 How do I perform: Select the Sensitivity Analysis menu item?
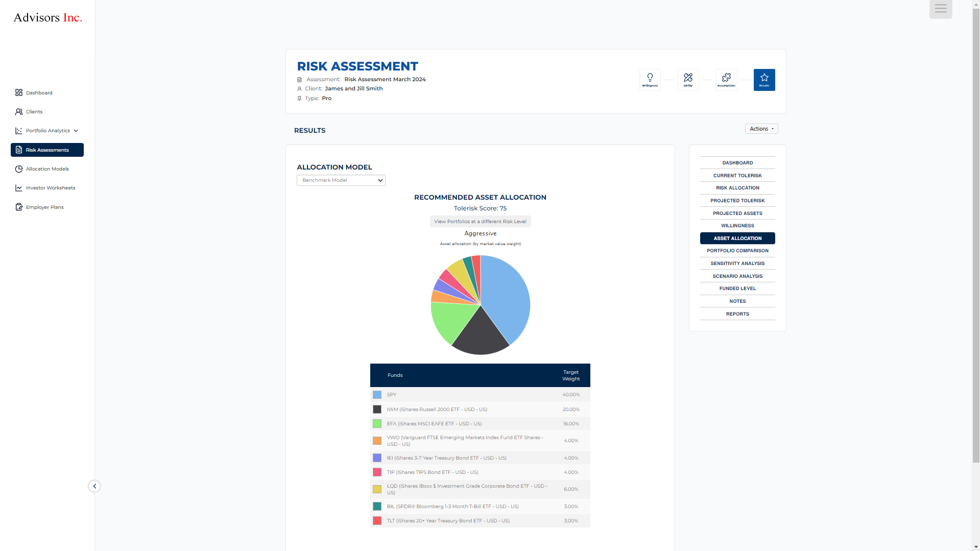coord(737,263)
